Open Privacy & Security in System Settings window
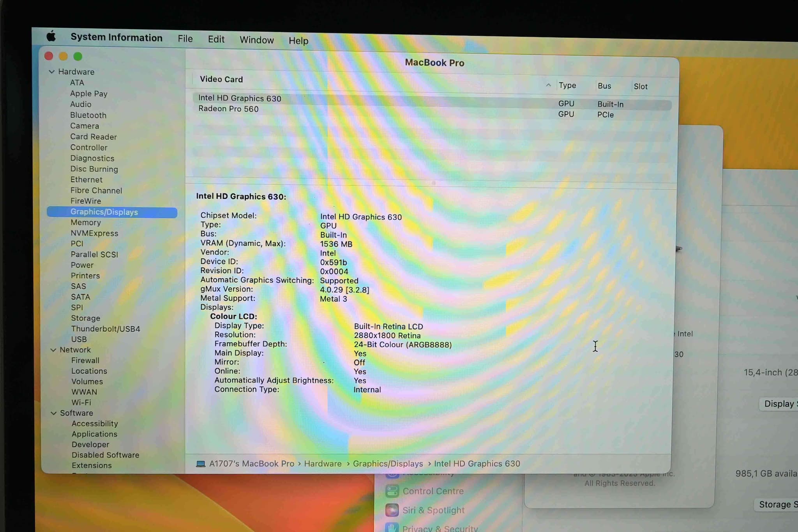 (x=432, y=528)
